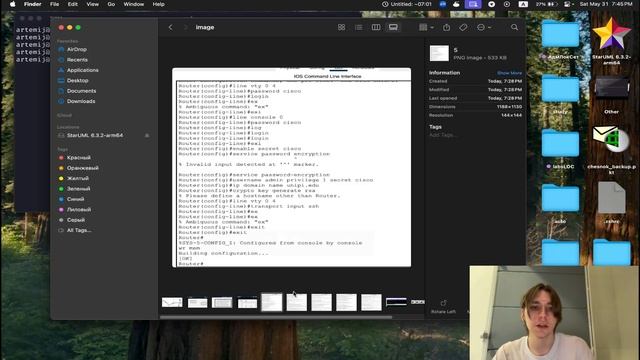Open the Window menu
The height and width of the screenshot is (360, 640).
tap(133, 4)
